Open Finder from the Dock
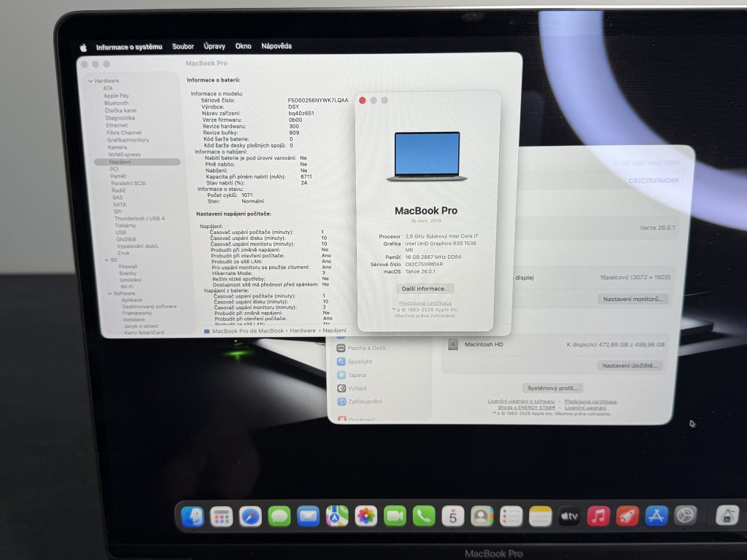747x560 pixels. (193, 516)
